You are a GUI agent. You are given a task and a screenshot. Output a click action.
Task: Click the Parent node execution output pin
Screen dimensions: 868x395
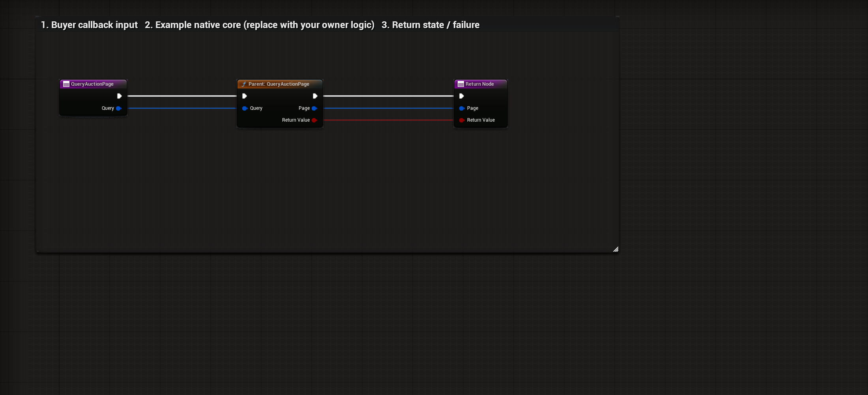tap(315, 96)
